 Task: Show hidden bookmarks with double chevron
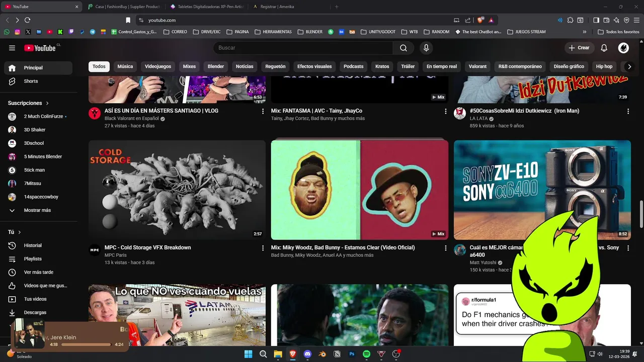pyautogui.click(x=584, y=32)
